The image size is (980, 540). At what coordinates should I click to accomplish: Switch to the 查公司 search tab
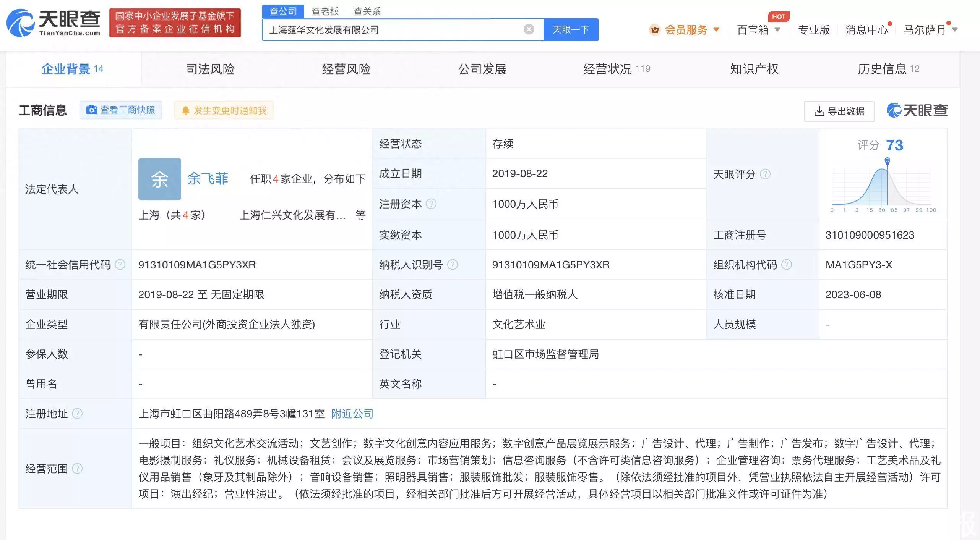coord(283,11)
